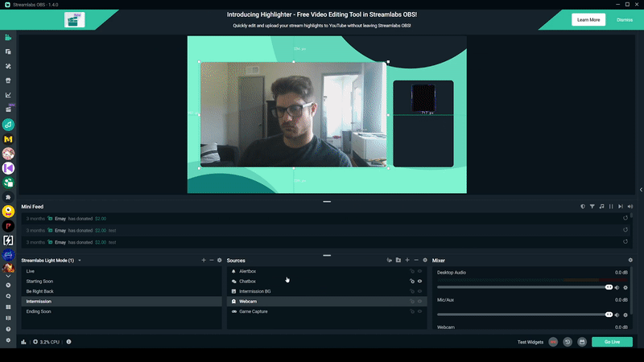Add a new source with plus icon
The width and height of the screenshot is (644, 362).
click(407, 260)
